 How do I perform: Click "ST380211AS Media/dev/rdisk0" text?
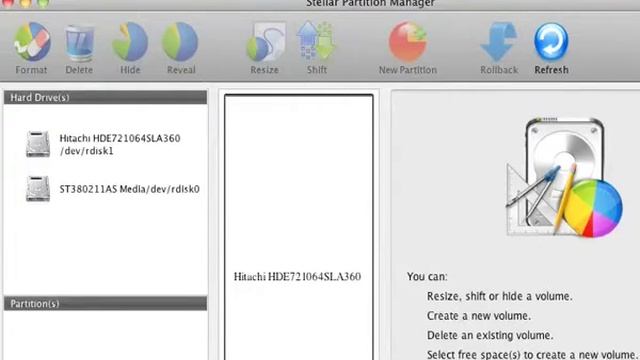pos(130,189)
